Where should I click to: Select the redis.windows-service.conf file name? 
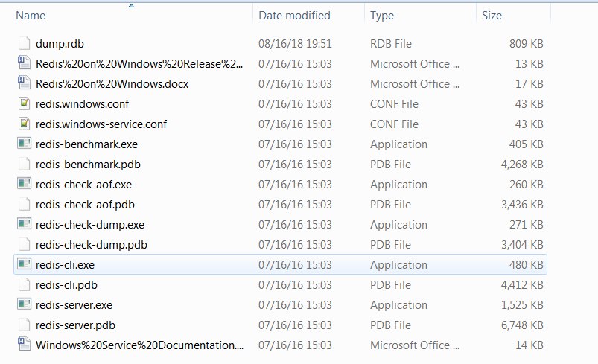point(101,124)
